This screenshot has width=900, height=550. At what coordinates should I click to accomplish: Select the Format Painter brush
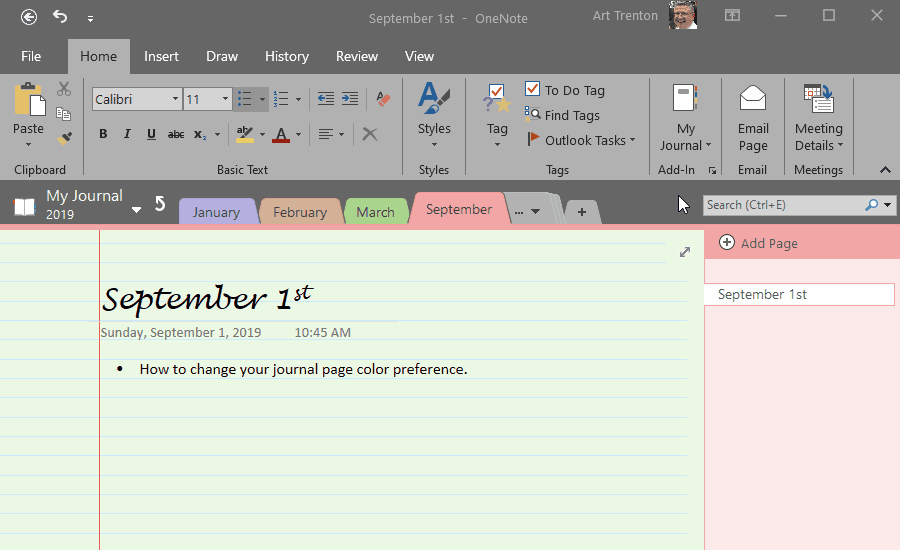tap(64, 138)
